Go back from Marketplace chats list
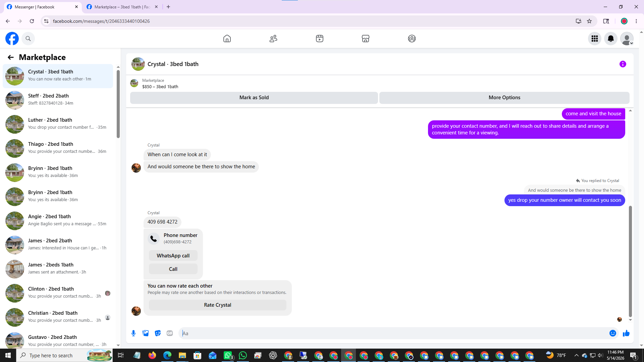The width and height of the screenshot is (644, 362). pyautogui.click(x=11, y=57)
